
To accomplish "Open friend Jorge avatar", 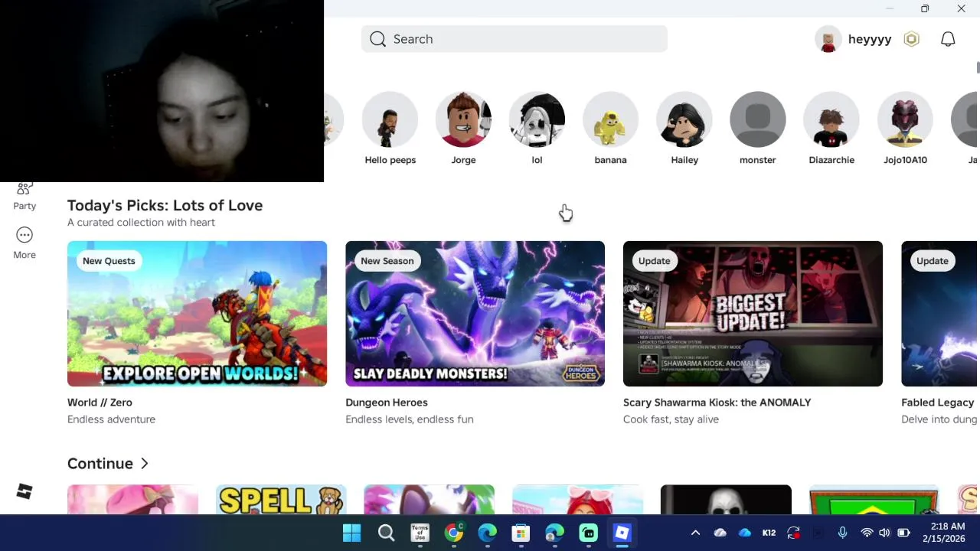I will [x=463, y=119].
